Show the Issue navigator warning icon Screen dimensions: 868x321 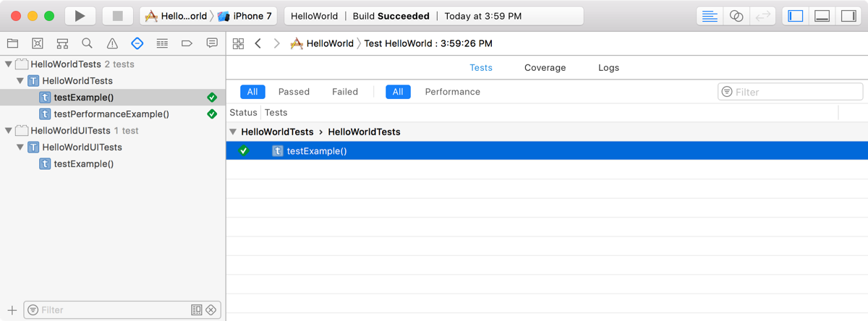112,43
